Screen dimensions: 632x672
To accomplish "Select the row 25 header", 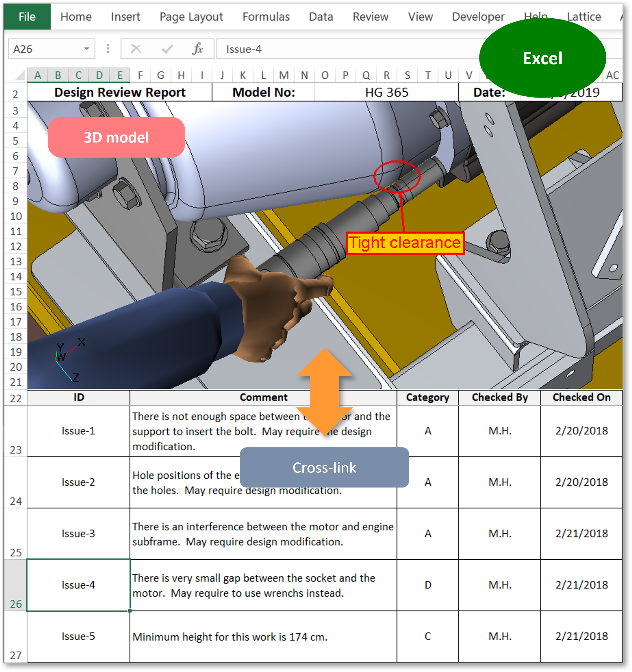I will (x=16, y=534).
